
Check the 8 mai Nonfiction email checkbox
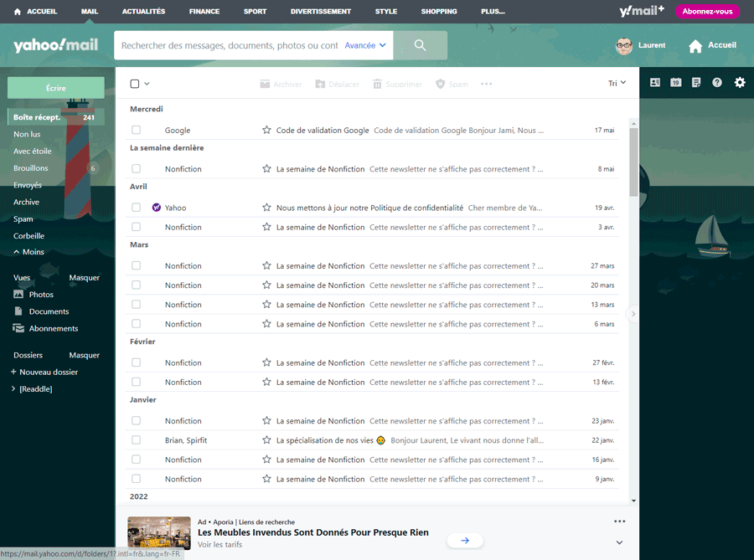click(136, 169)
